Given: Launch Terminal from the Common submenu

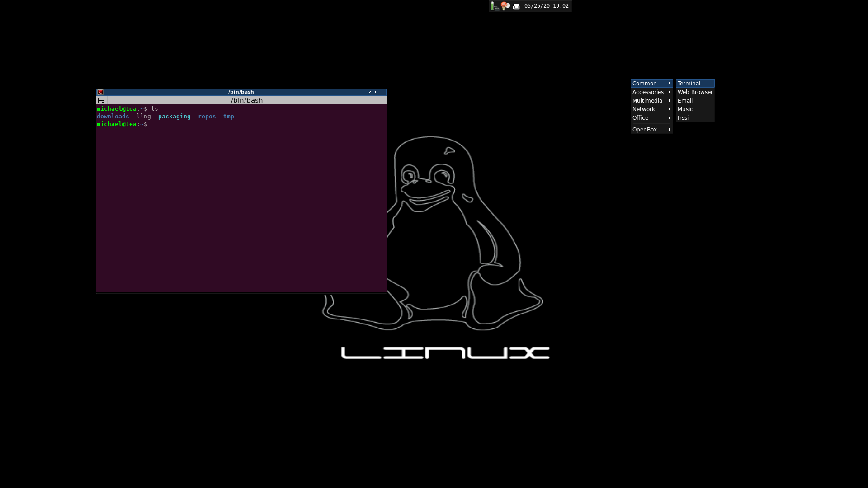Looking at the screenshot, I should pos(695,84).
